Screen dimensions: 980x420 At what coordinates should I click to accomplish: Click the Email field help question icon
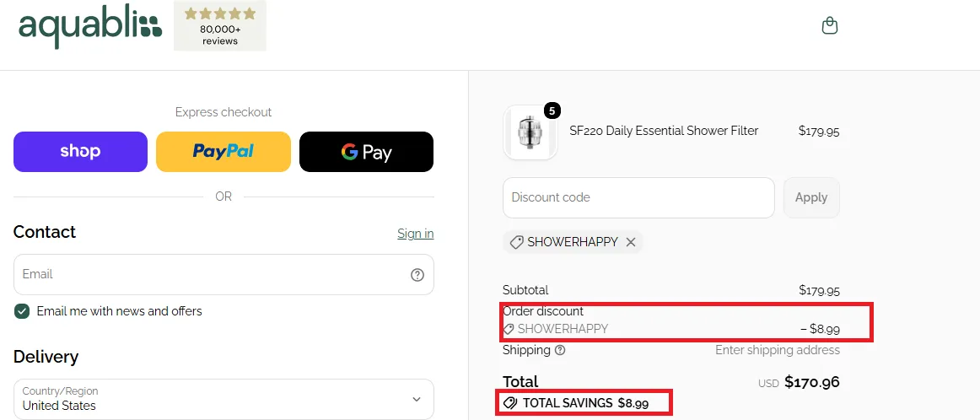[417, 275]
